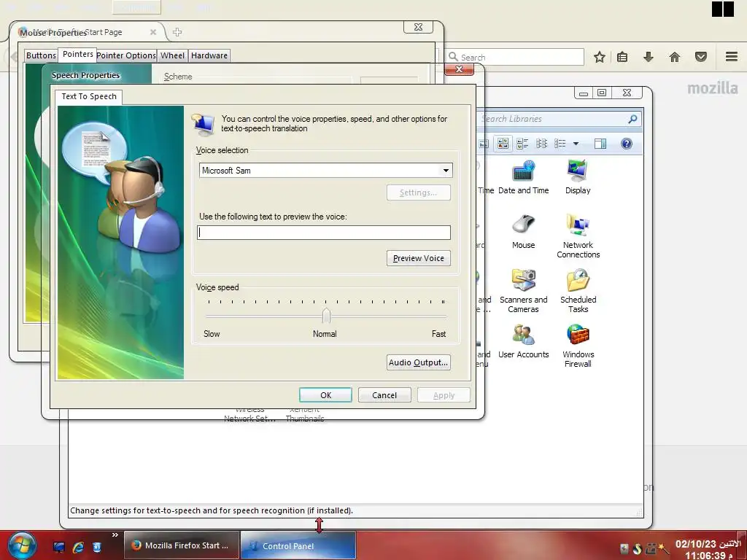Adjust the Voice speed slider thumb
Screen dimensions: 747x560
(326, 315)
